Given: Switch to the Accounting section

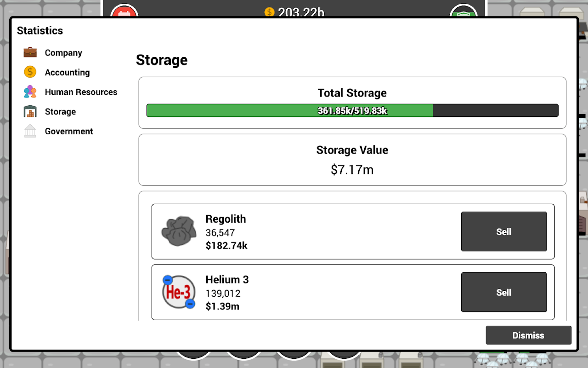Looking at the screenshot, I should [x=67, y=72].
